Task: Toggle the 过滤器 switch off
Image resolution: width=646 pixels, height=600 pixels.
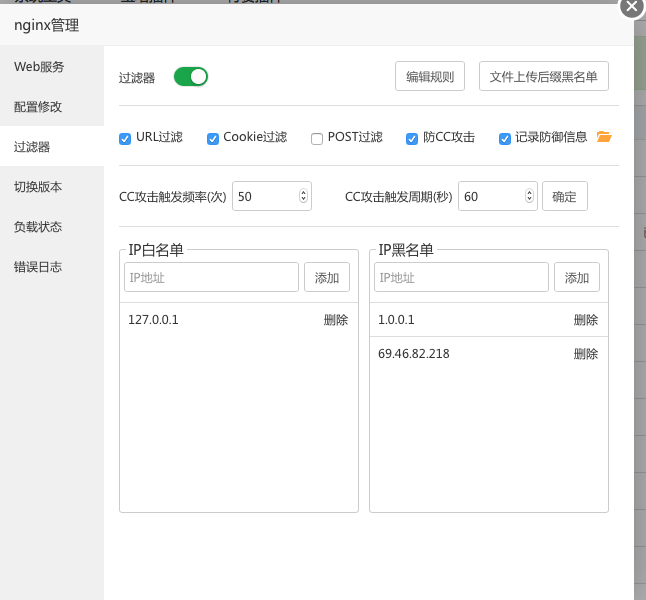Action: pos(191,77)
